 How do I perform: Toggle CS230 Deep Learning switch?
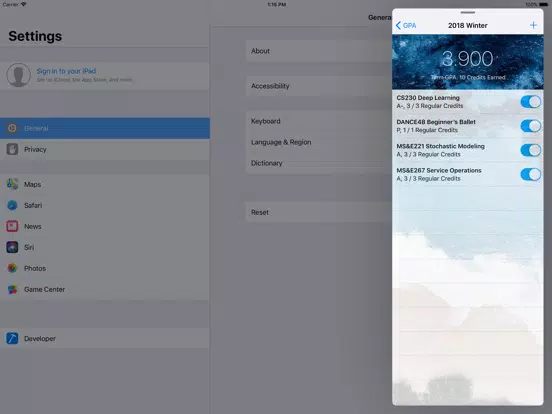tap(530, 102)
